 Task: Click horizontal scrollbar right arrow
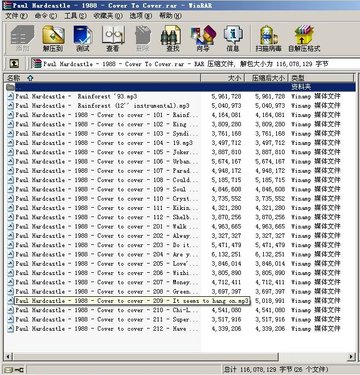coord(351,356)
